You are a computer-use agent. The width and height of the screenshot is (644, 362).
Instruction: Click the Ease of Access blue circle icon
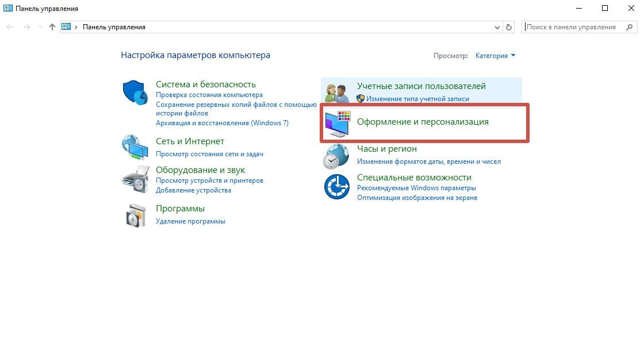tap(337, 187)
